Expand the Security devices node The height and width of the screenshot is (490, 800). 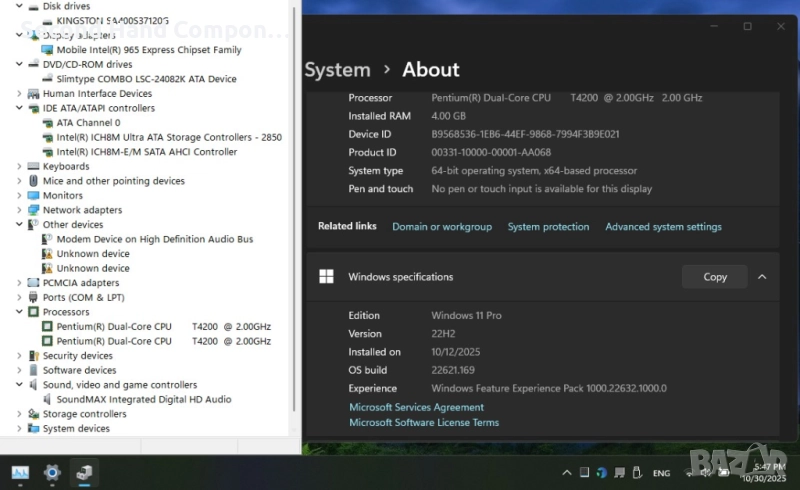[x=19, y=356]
